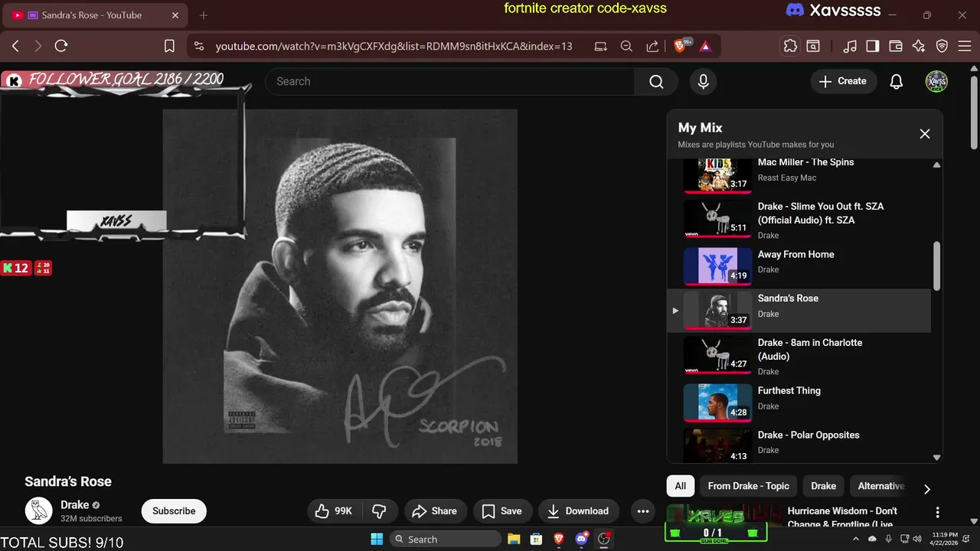The width and height of the screenshot is (980, 551).
Task: Open Brave VPN shield icon
Action: point(942,46)
